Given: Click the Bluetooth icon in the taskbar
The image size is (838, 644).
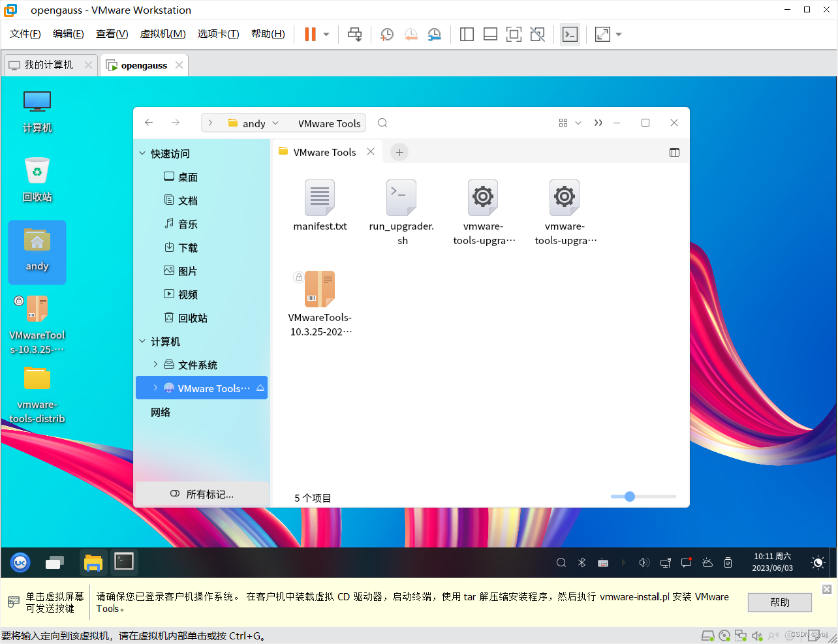Looking at the screenshot, I should pyautogui.click(x=581, y=562).
